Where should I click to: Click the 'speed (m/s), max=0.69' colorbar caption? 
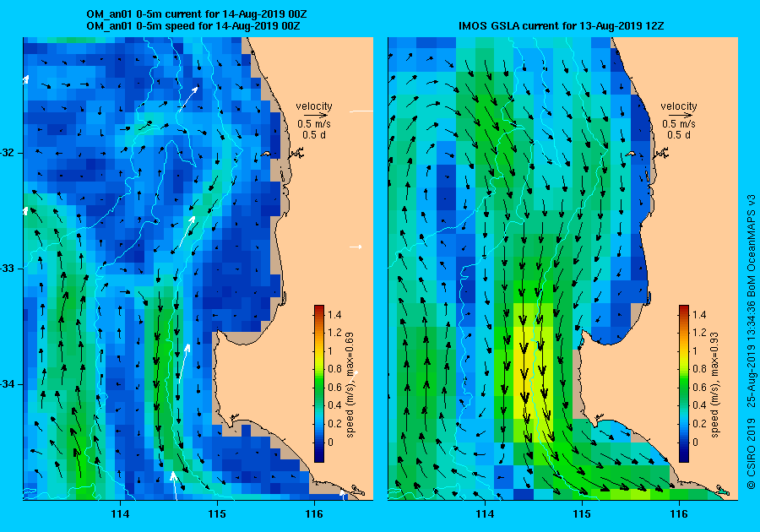[350, 385]
